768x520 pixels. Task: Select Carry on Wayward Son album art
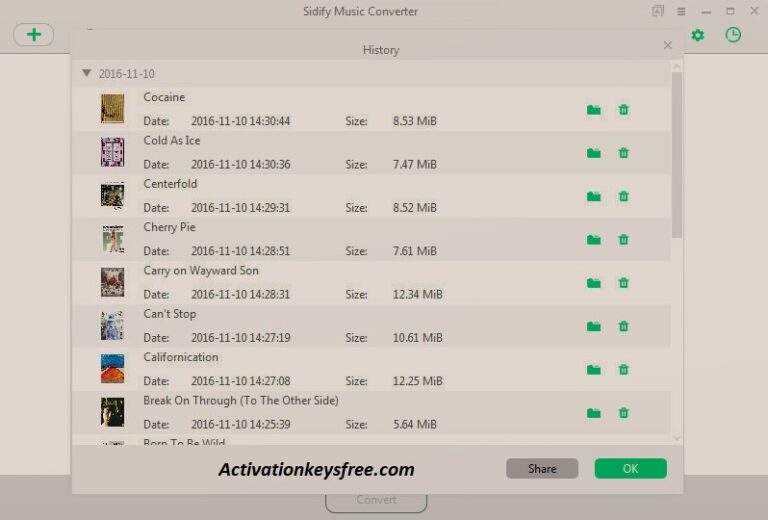tap(112, 282)
